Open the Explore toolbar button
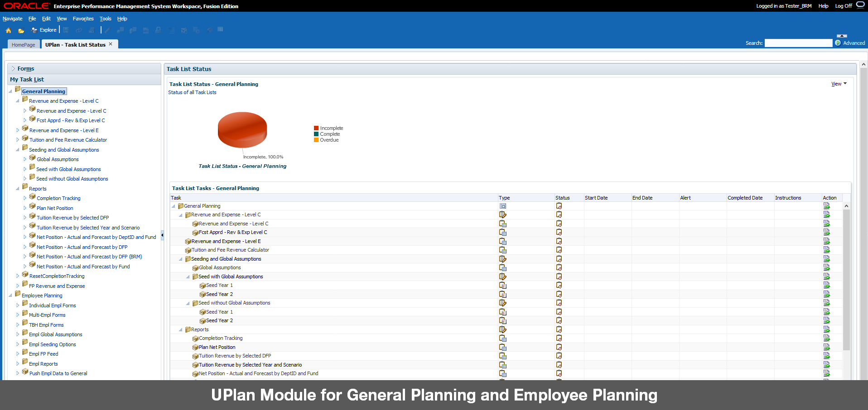This screenshot has width=868, height=410. pos(44,30)
